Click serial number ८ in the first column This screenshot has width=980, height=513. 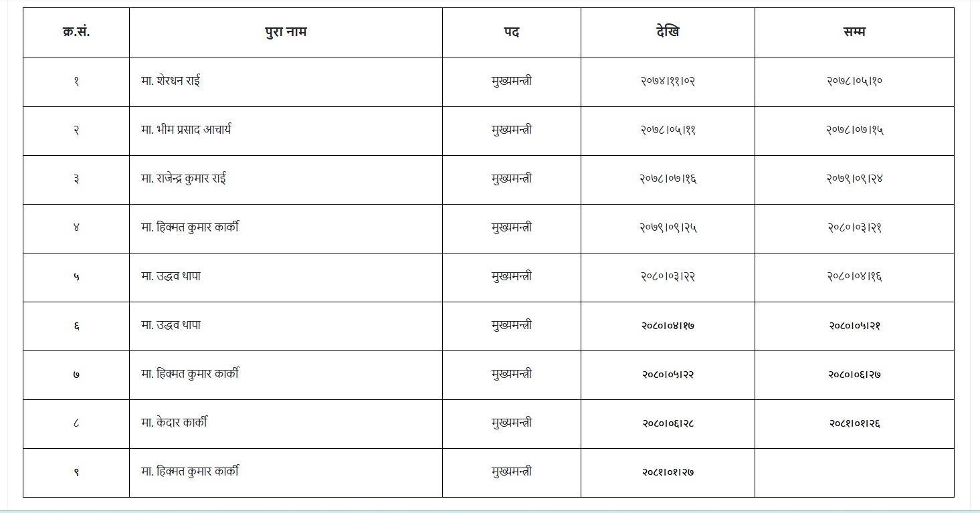[76, 423]
